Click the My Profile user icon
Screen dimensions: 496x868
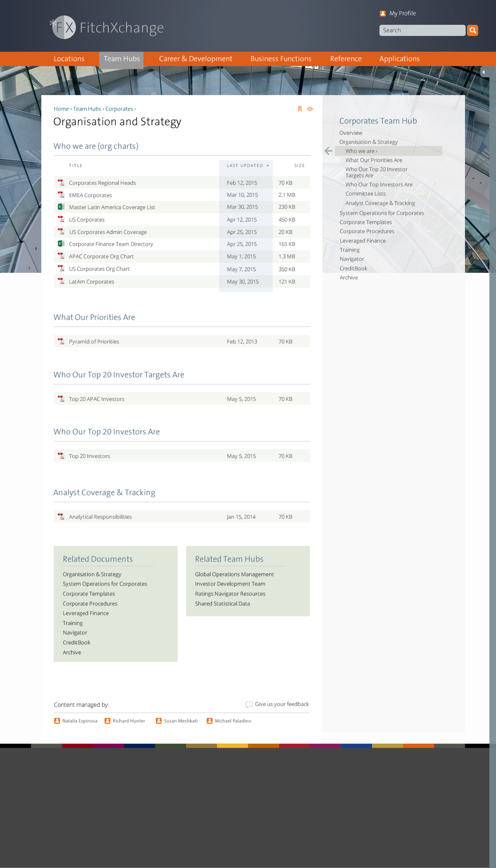(x=383, y=13)
